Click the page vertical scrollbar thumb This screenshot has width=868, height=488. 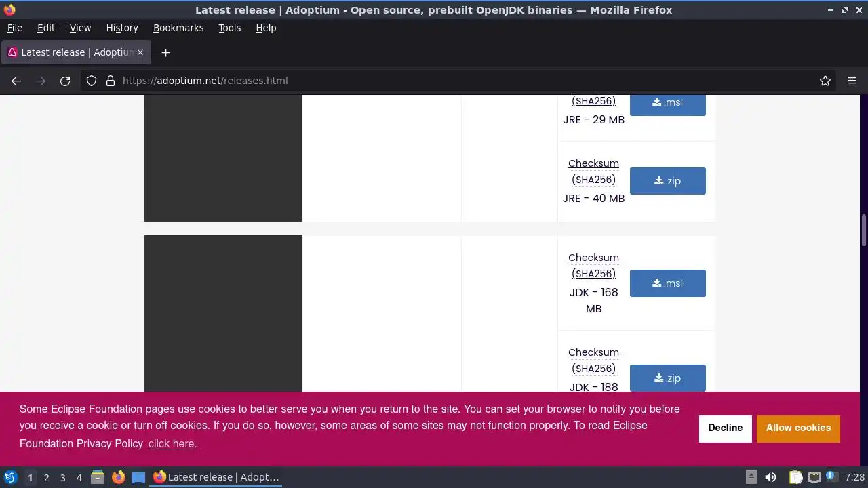click(864, 230)
